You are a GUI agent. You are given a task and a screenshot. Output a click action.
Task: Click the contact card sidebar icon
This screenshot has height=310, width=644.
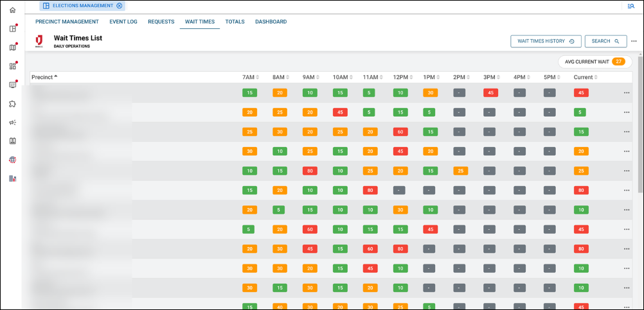(12, 141)
